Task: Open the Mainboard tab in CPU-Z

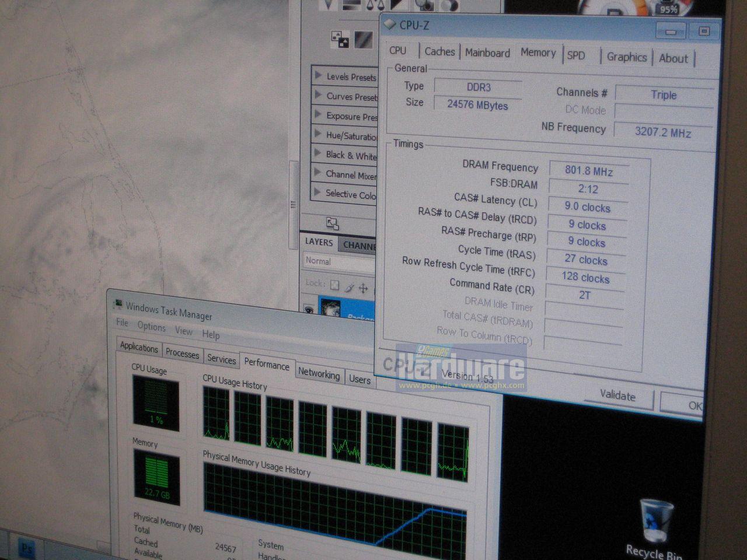Action: coord(487,53)
